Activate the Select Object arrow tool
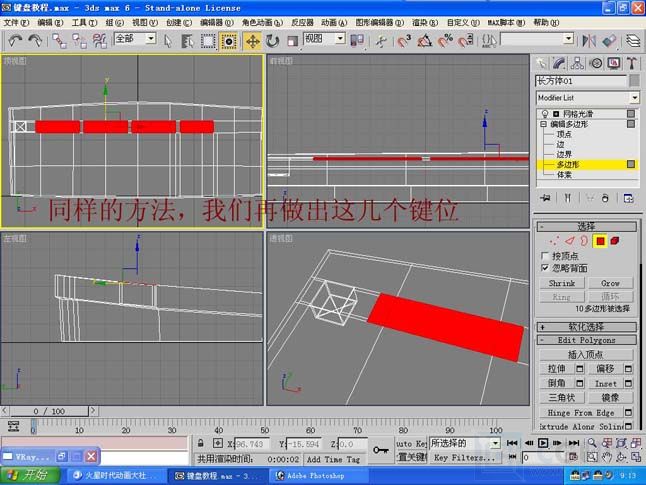 (168, 41)
